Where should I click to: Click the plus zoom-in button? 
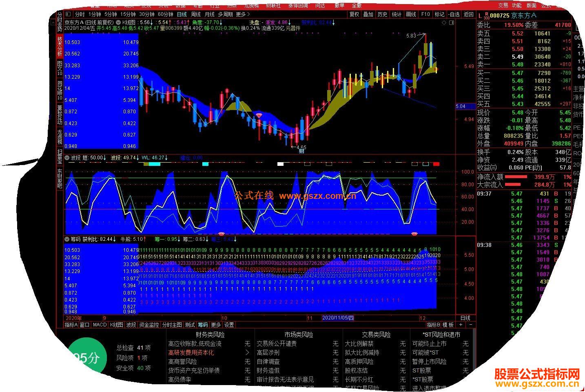461,325
